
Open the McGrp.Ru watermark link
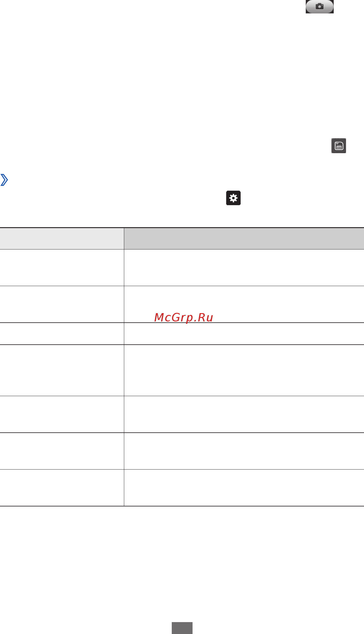(184, 318)
